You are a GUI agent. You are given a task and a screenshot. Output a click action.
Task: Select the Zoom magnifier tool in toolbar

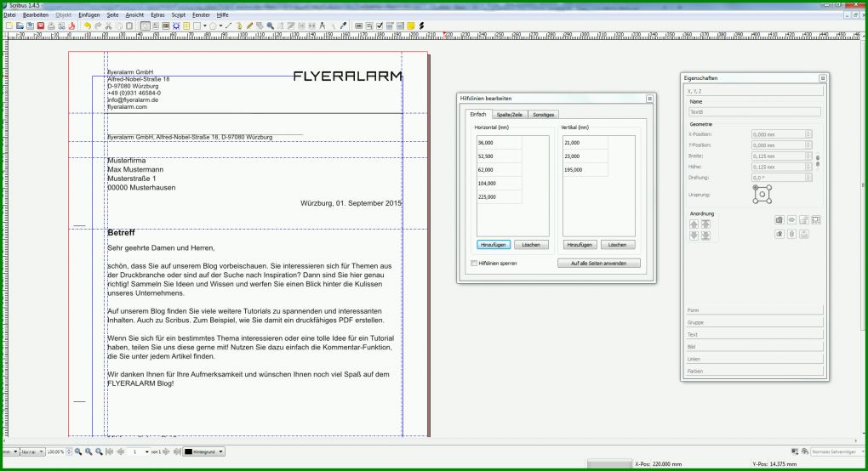pyautogui.click(x=270, y=26)
